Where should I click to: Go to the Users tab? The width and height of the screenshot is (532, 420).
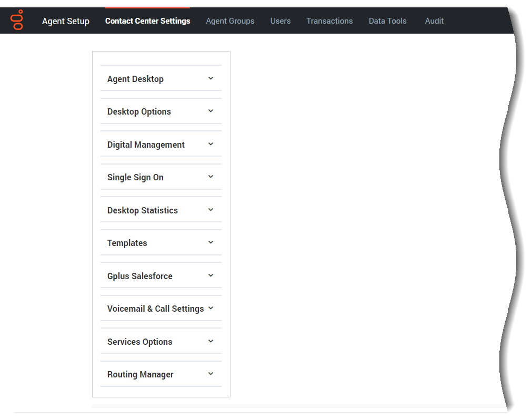280,21
